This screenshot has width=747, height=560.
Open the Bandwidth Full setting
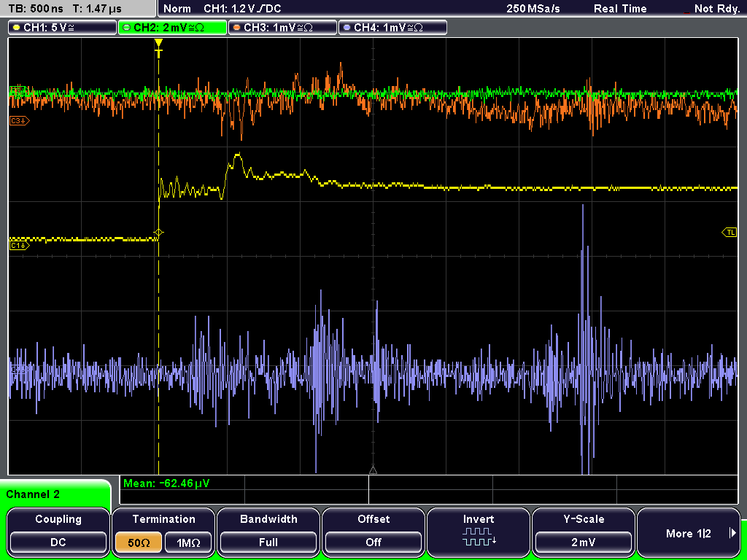coord(268,542)
